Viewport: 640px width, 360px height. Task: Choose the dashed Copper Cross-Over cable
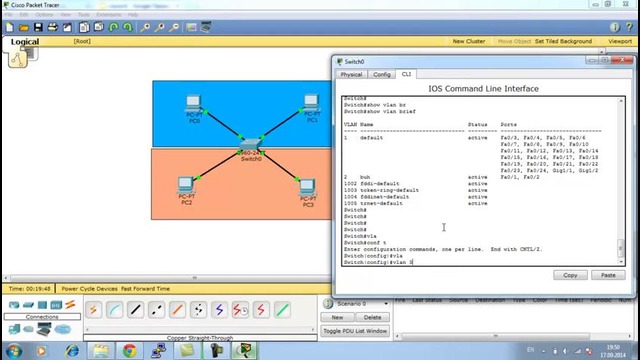click(x=156, y=310)
